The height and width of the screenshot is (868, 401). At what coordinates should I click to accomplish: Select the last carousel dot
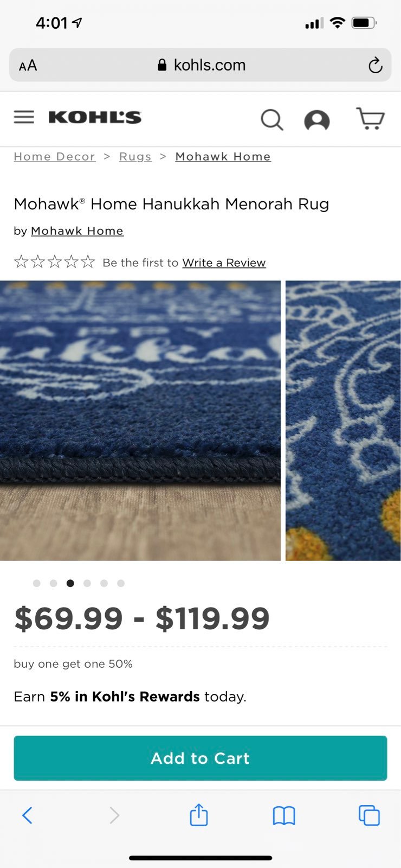(121, 583)
